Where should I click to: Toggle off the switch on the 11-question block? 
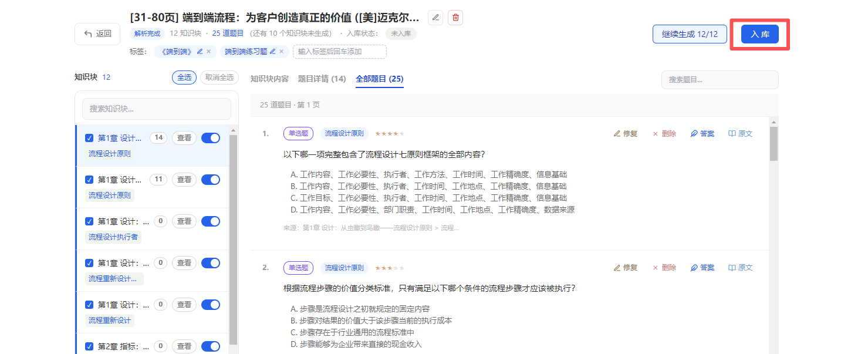coord(211,180)
